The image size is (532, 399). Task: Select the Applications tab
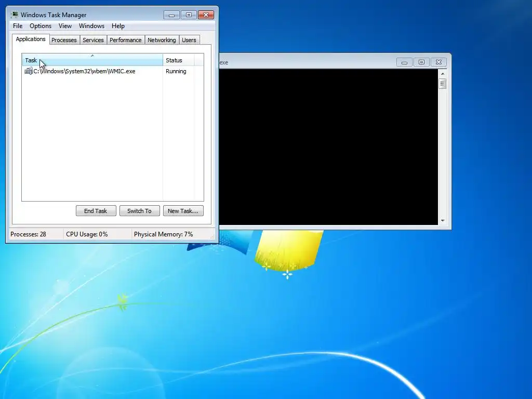[31, 39]
